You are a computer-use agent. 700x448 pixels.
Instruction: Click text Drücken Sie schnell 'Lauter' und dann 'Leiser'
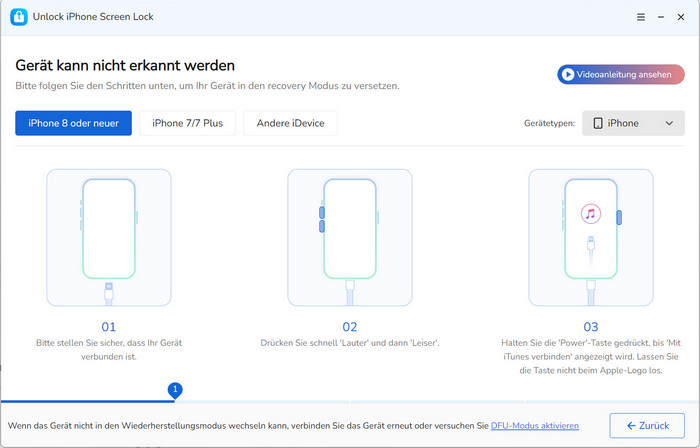pos(350,343)
